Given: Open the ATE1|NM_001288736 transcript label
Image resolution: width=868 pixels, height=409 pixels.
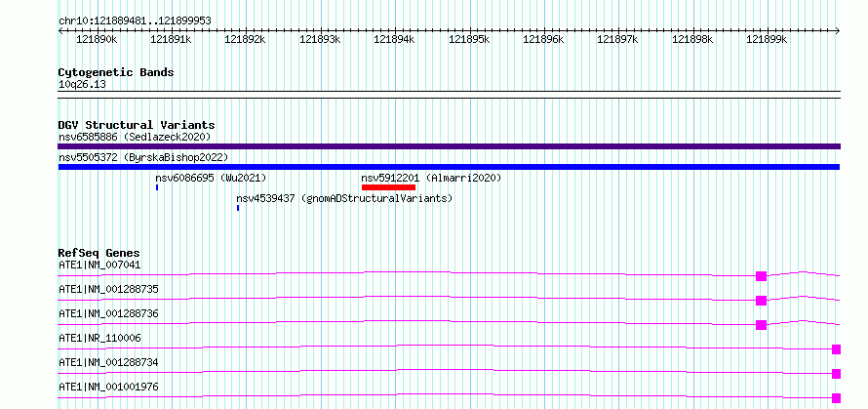Looking at the screenshot, I should click(108, 313).
